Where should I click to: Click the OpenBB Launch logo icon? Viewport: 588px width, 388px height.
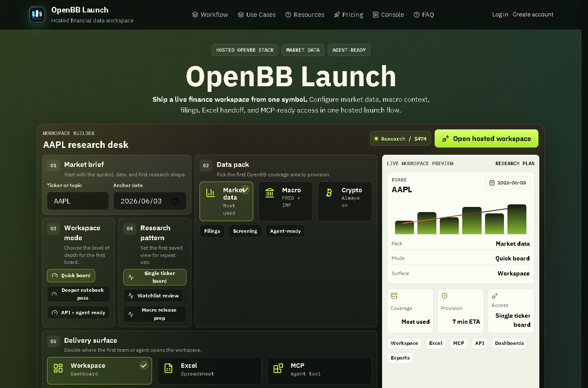[37, 15]
